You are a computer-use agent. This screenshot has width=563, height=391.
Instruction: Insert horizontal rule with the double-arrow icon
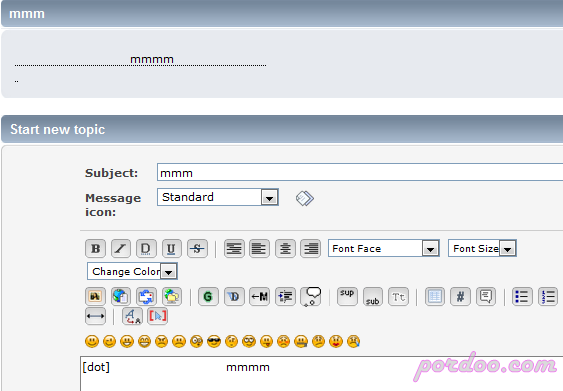pyautogui.click(x=96, y=316)
